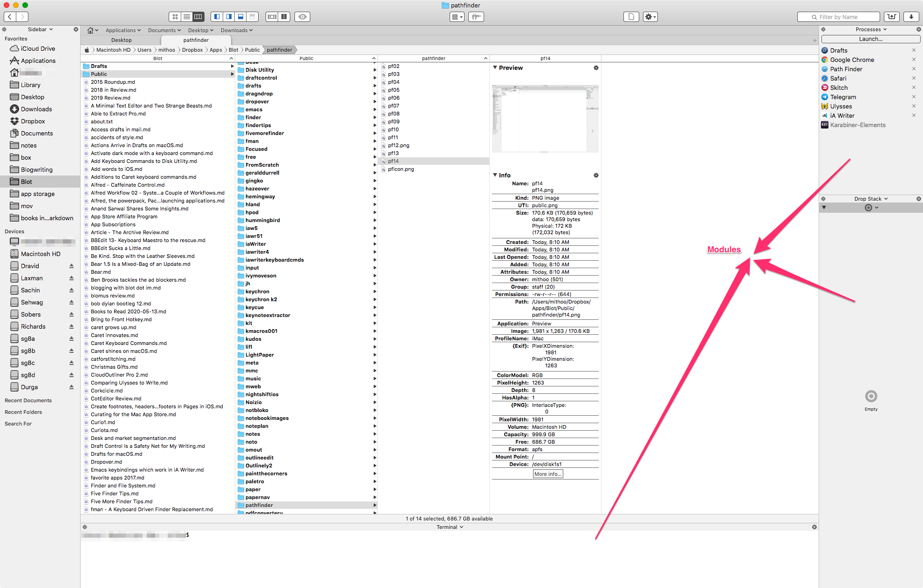Viewport: 923px width, 588px height.
Task: Select Karabiner-Elements in Processes list
Action: pyautogui.click(x=857, y=125)
